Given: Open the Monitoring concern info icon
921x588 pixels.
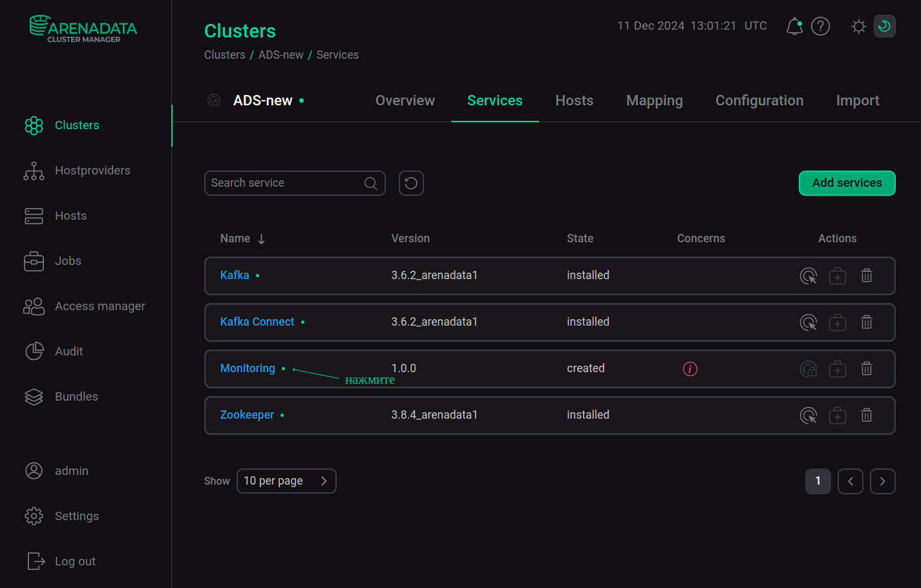Looking at the screenshot, I should coord(690,369).
